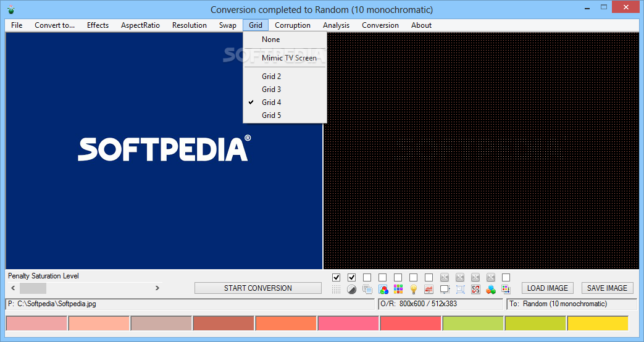Click the red histogram chart icon
The image size is (644, 342).
click(429, 290)
